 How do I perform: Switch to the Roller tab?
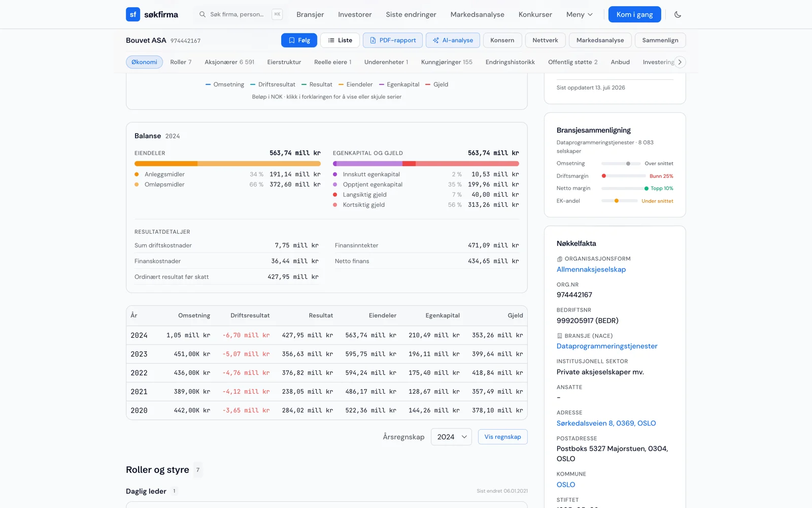point(181,62)
